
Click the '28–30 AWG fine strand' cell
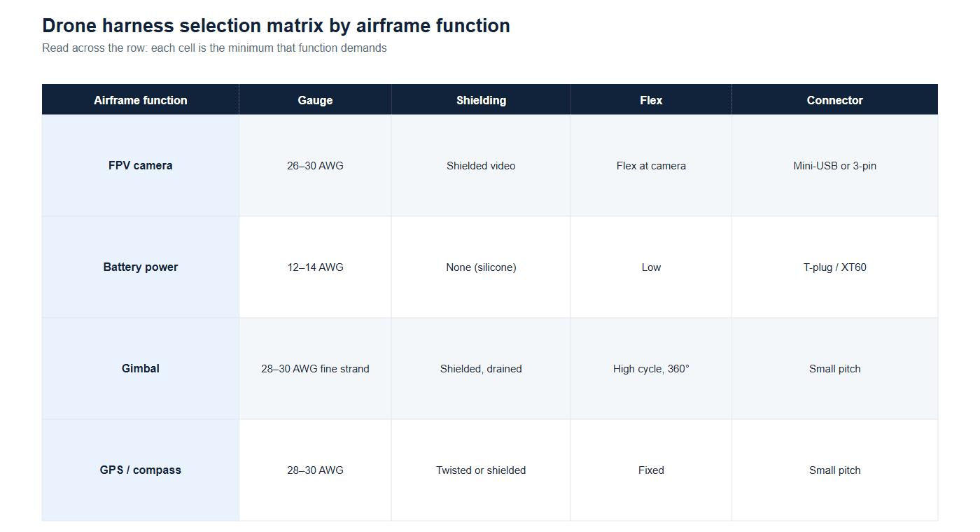(x=315, y=369)
